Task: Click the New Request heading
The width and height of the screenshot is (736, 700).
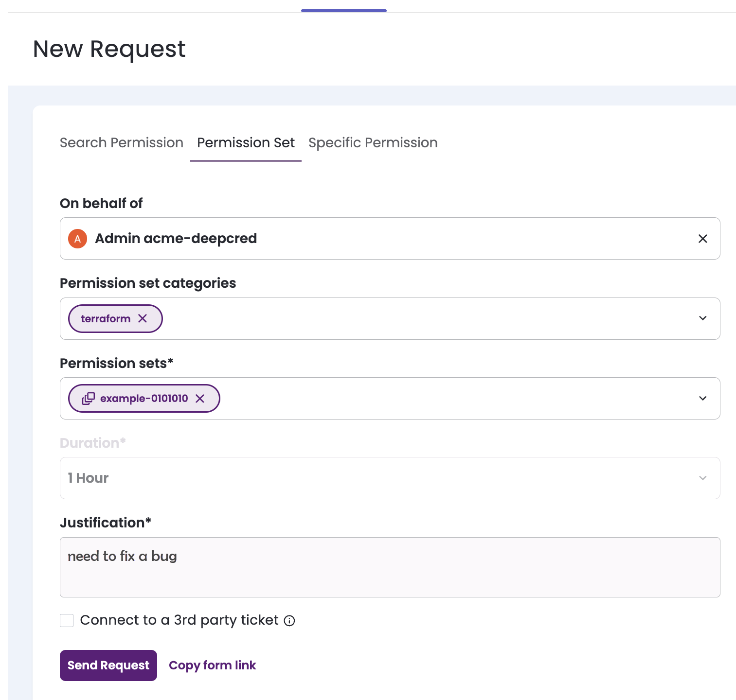Action: pyautogui.click(x=109, y=49)
